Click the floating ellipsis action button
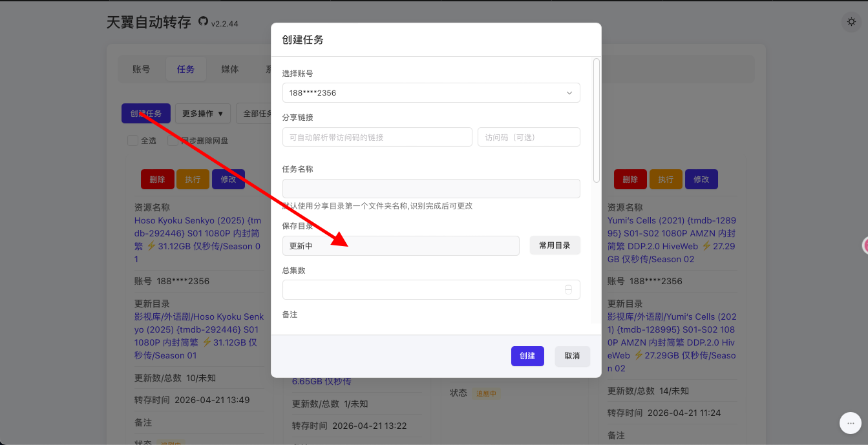 [851, 423]
